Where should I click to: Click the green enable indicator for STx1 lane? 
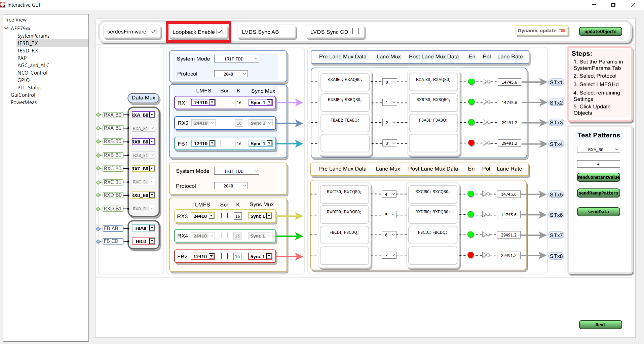pos(471,82)
